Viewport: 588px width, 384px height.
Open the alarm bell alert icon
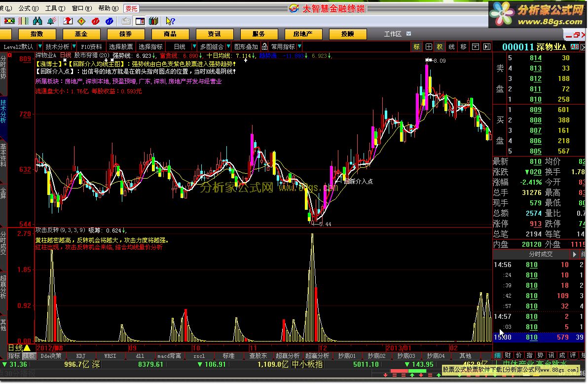coord(52,21)
